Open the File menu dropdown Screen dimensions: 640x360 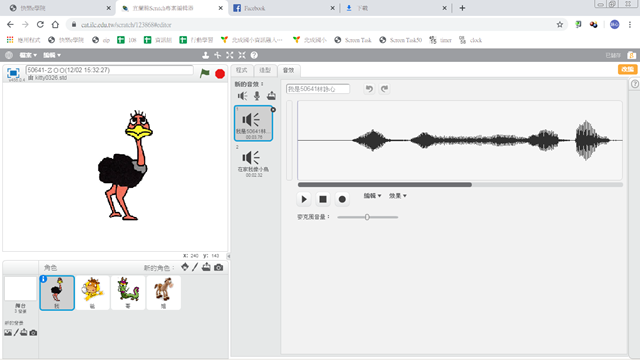click(28, 55)
